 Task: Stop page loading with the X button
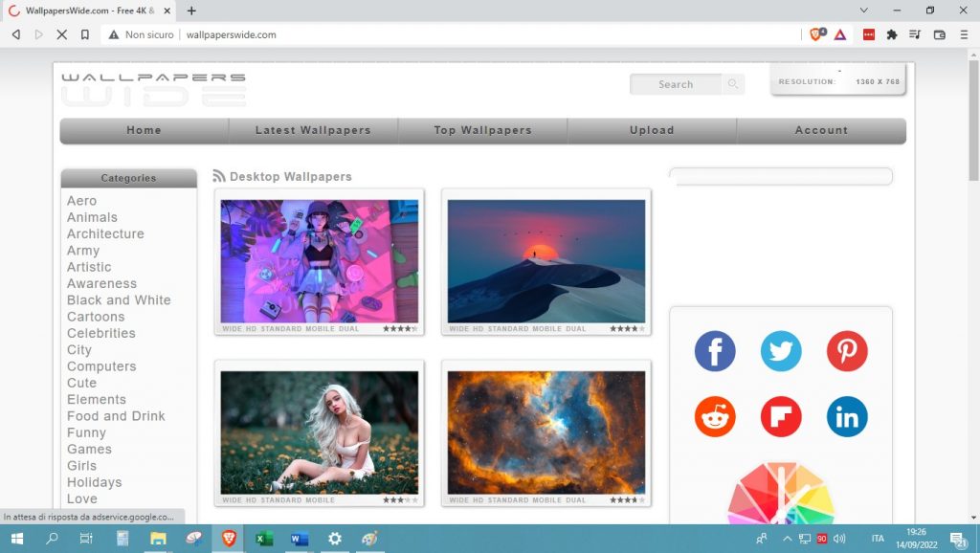pos(61,34)
